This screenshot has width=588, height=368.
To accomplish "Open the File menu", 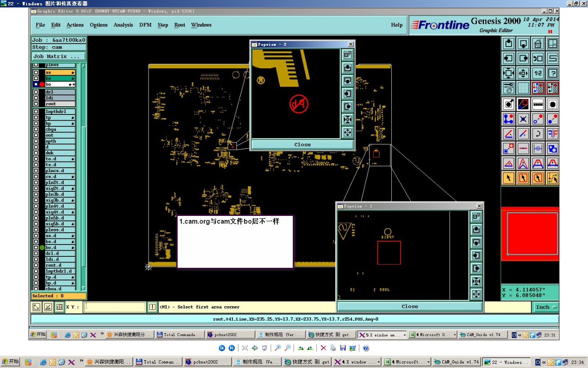I will [x=40, y=25].
